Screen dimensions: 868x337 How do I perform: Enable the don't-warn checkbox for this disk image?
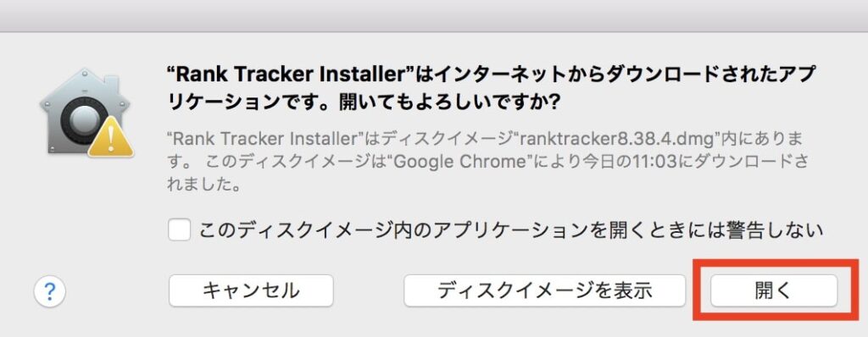(180, 229)
